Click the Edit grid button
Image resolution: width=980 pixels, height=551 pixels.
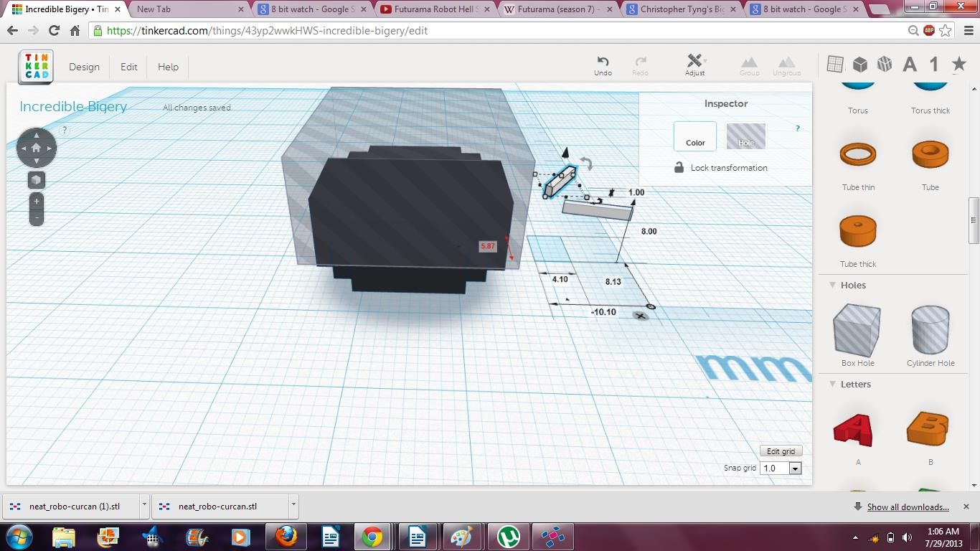(x=780, y=451)
